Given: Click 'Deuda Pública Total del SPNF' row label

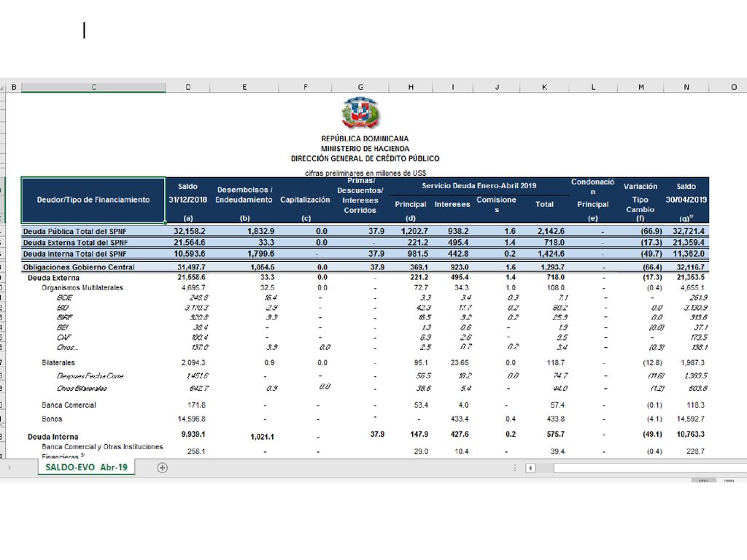Looking at the screenshot, I should 75,231.
